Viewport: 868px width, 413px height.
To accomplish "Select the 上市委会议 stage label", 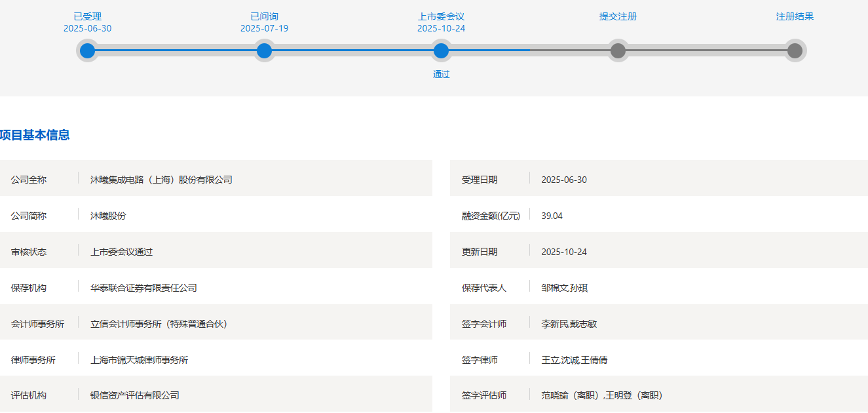I will pos(441,16).
